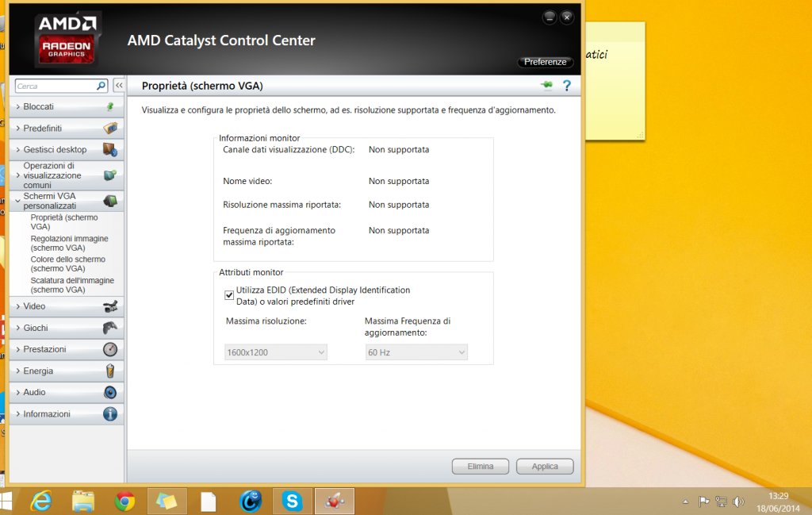Click the 'Risoluzione massima riportata:' label
Image resolution: width=812 pixels, height=515 pixels.
(282, 205)
